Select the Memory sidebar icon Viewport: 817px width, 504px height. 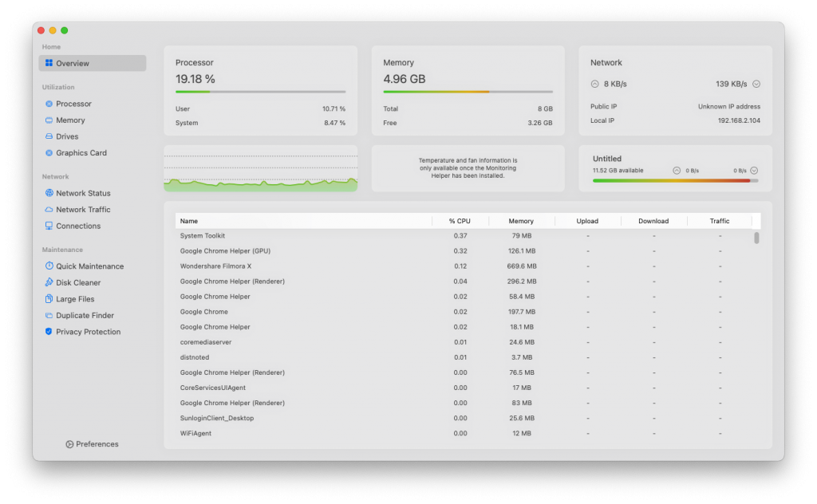[49, 120]
